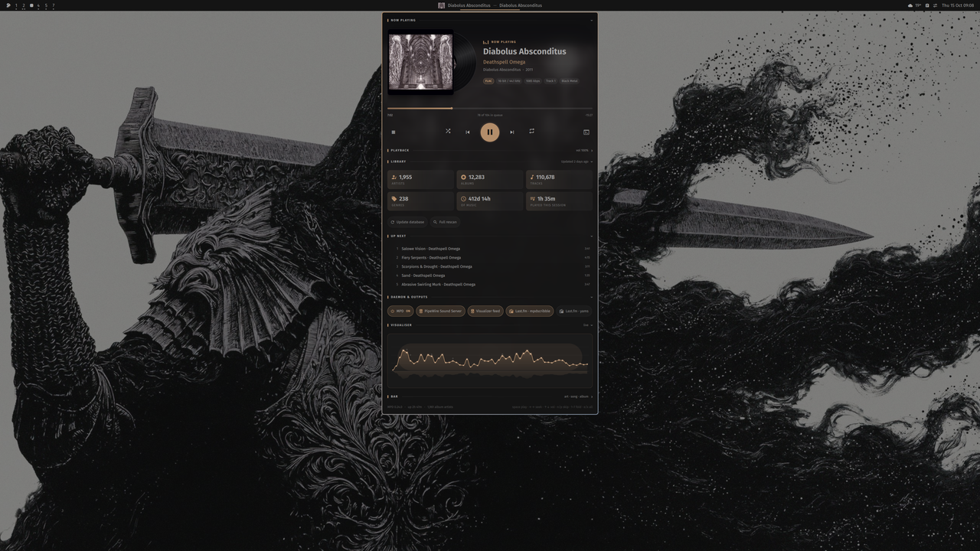Collapse the Library section
980x551 pixels.
click(591, 161)
